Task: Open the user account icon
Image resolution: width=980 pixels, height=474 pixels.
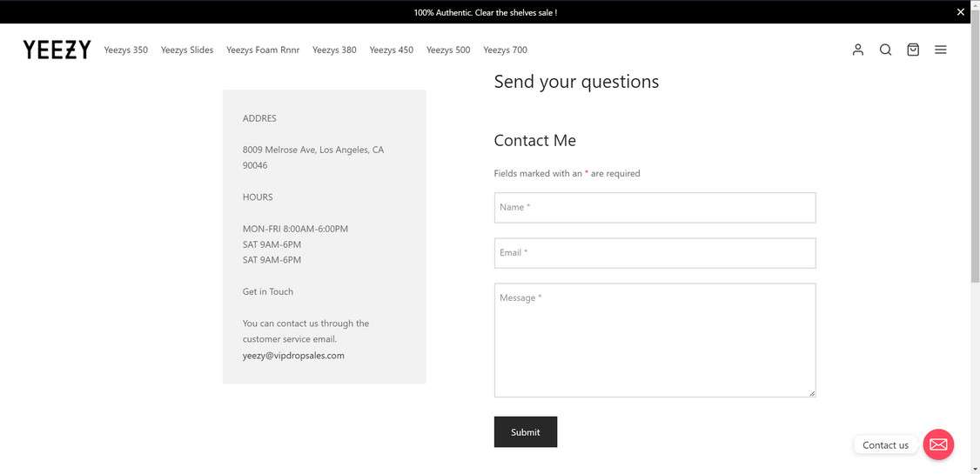Action: pyautogui.click(x=858, y=50)
